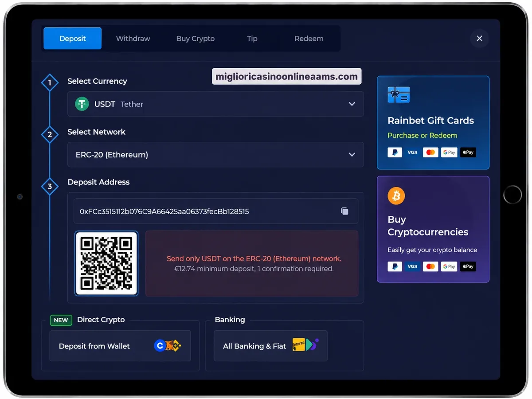The image size is (532, 399).
Task: Close the deposit dialog with X
Action: (479, 39)
